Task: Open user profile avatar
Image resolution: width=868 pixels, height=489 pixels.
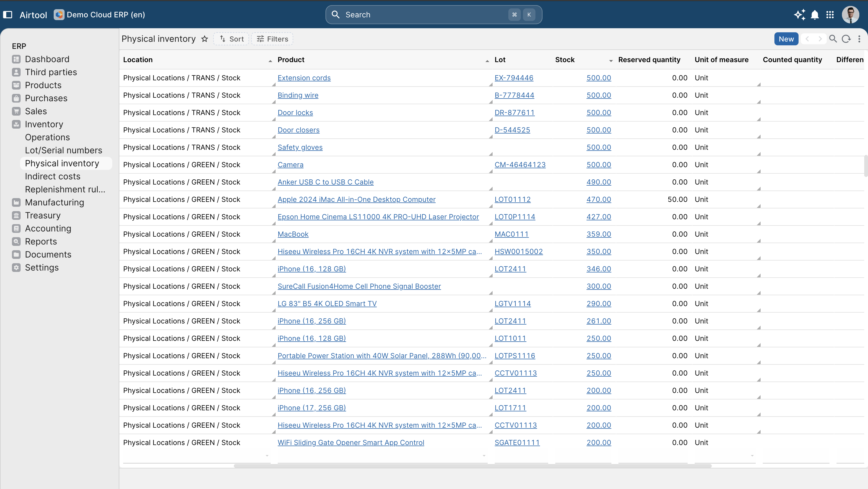Action: coord(850,14)
